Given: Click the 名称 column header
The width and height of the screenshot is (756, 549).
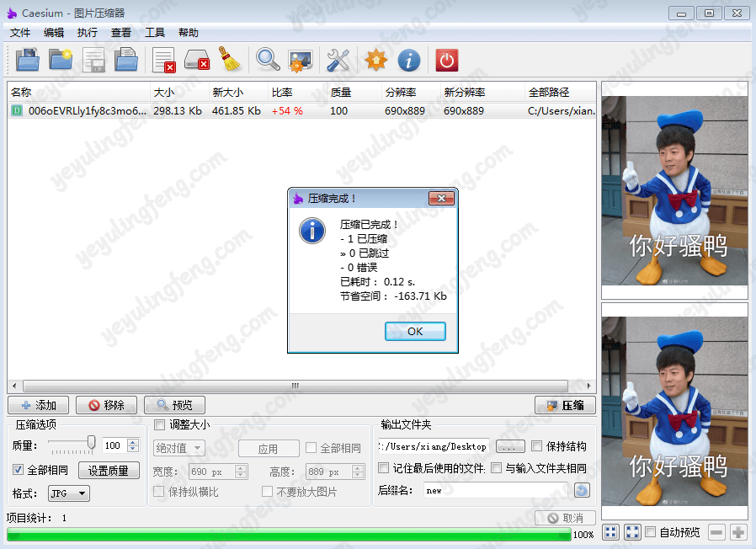Looking at the screenshot, I should tap(78, 92).
